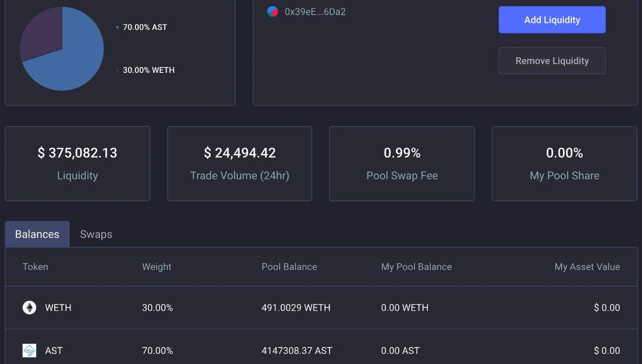This screenshot has width=642, height=364.
Task: Click the Pool Balance column header
Action: pyautogui.click(x=289, y=267)
